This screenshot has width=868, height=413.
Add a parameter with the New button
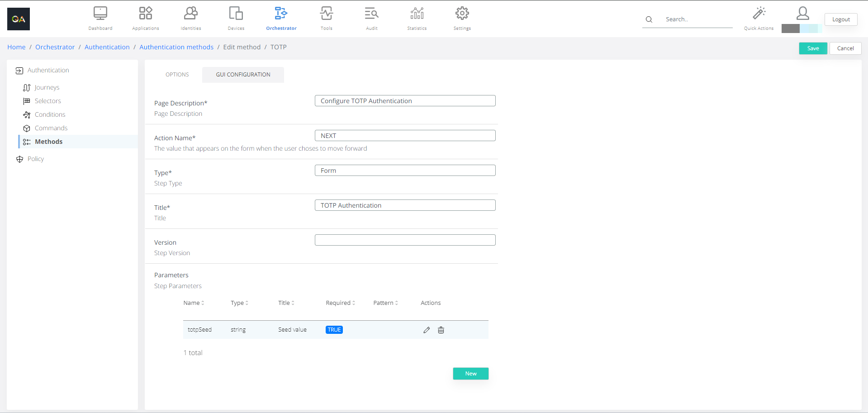[470, 374]
